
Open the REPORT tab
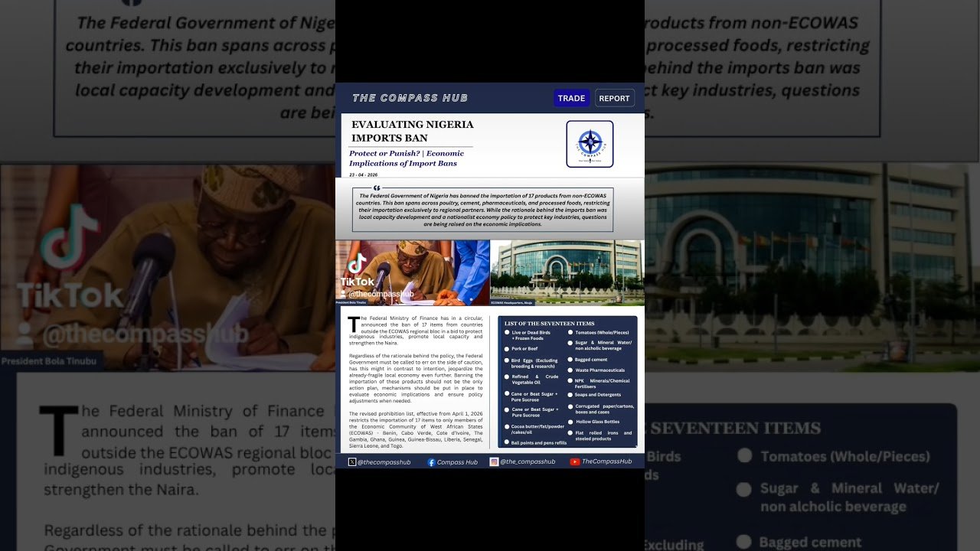pyautogui.click(x=614, y=98)
